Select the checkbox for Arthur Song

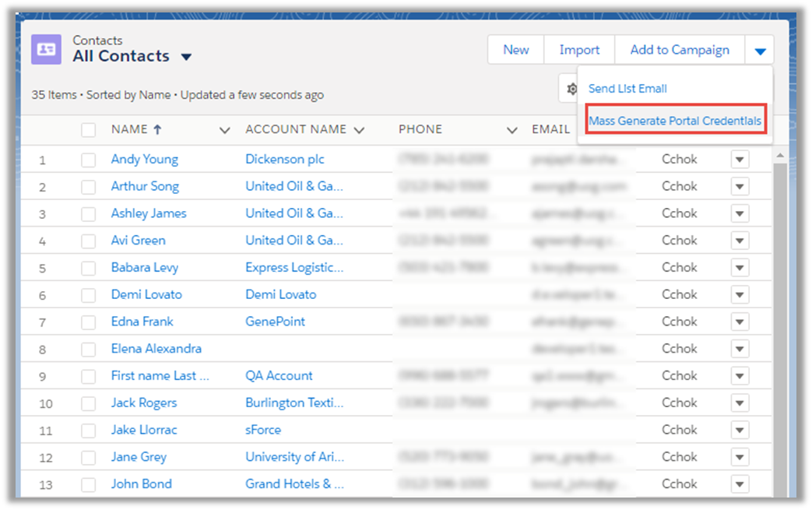[89, 187]
